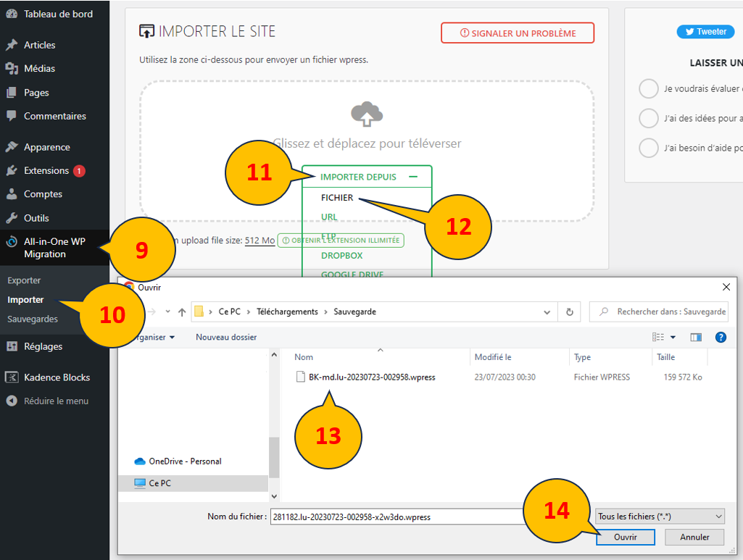
Task: Select the "J'ai besoin d'aide" radio option
Action: pyautogui.click(x=649, y=148)
